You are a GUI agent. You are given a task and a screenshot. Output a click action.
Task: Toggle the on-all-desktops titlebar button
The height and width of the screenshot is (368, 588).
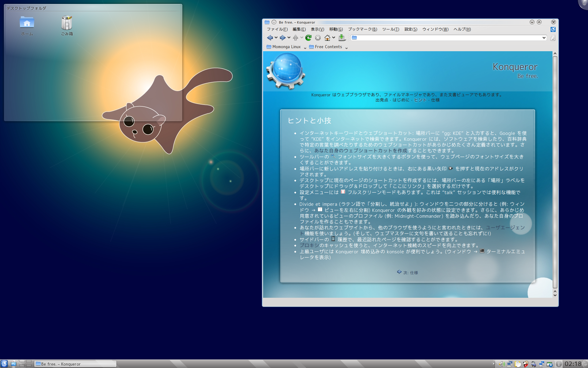point(274,22)
